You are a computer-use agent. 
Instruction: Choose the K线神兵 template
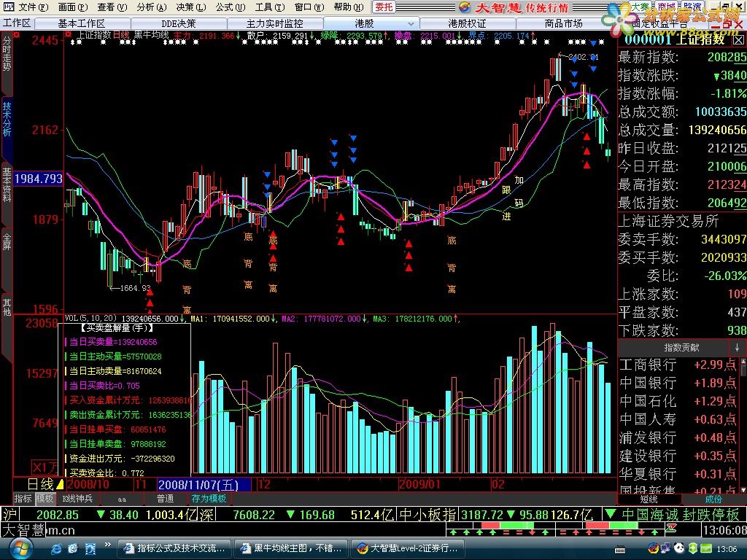point(77,499)
